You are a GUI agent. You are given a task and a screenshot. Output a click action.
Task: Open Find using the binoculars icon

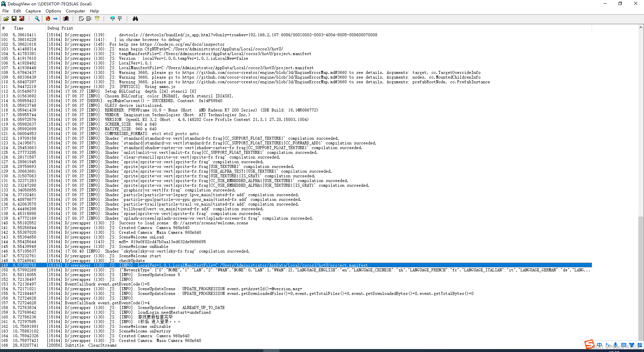click(135, 18)
